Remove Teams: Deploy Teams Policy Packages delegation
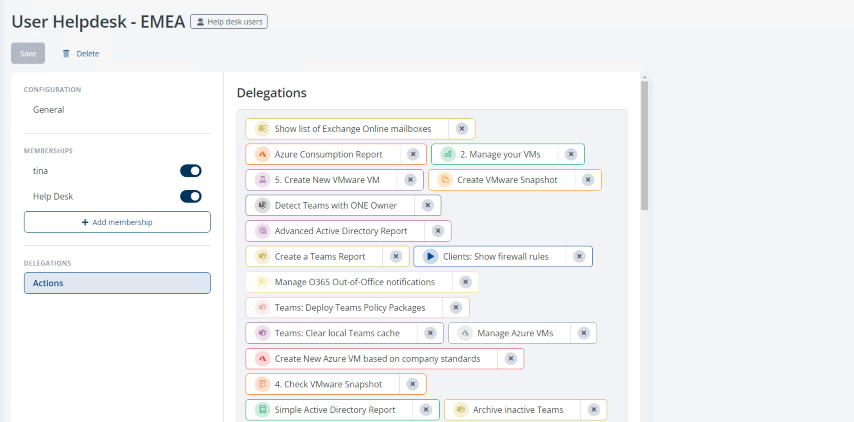This screenshot has width=854, height=422. [456, 308]
